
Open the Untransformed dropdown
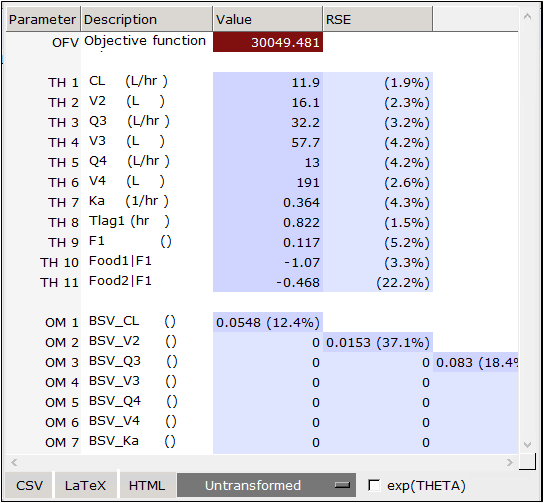pyautogui.click(x=266, y=485)
